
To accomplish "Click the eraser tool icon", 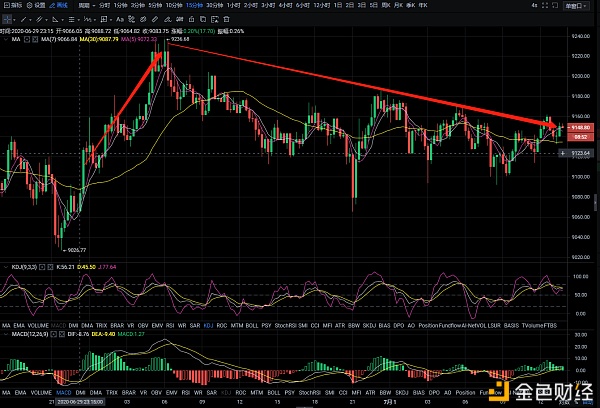I will [x=167, y=19].
